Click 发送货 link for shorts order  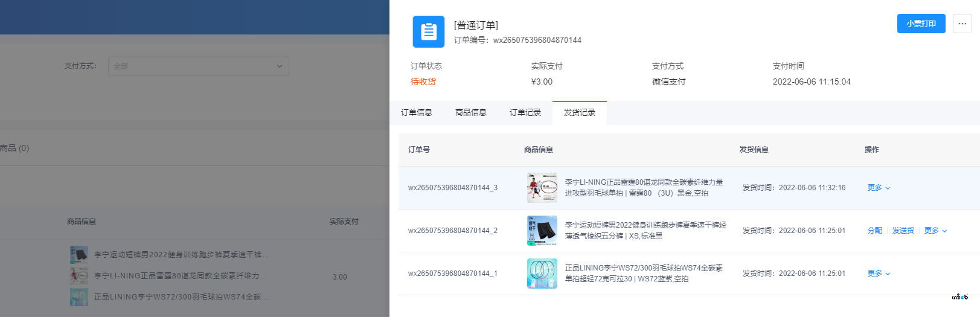tap(903, 231)
